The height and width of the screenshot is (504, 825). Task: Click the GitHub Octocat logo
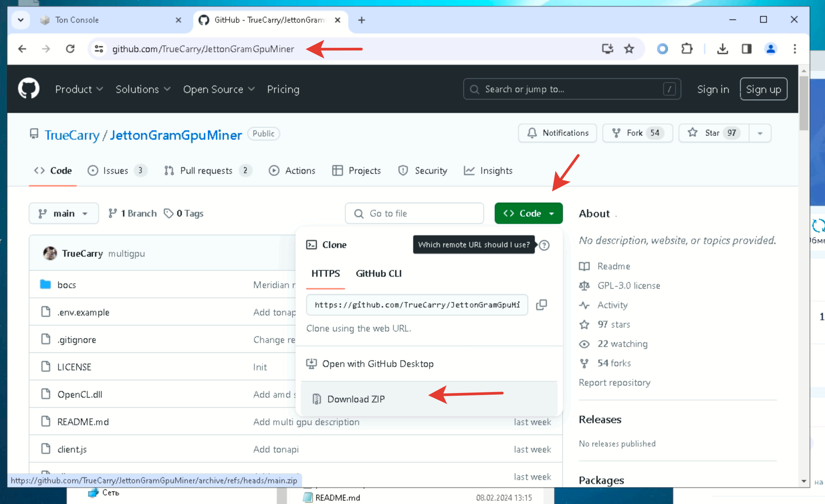(x=28, y=89)
